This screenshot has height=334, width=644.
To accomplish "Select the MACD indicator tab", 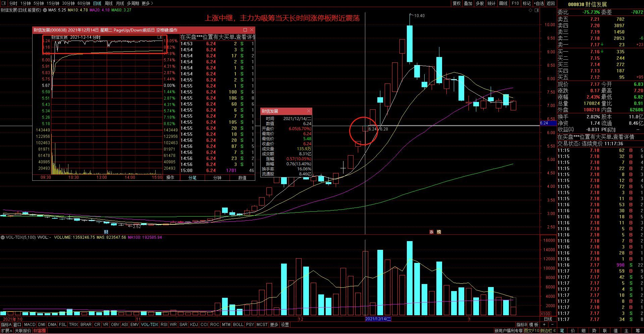I will 30,325.
